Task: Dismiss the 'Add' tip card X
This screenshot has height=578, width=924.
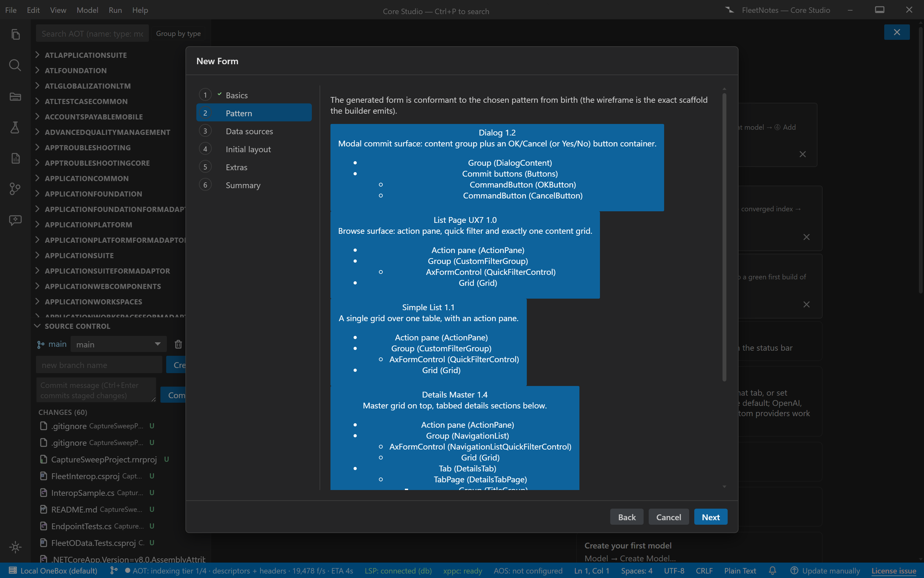Action: coord(803,154)
